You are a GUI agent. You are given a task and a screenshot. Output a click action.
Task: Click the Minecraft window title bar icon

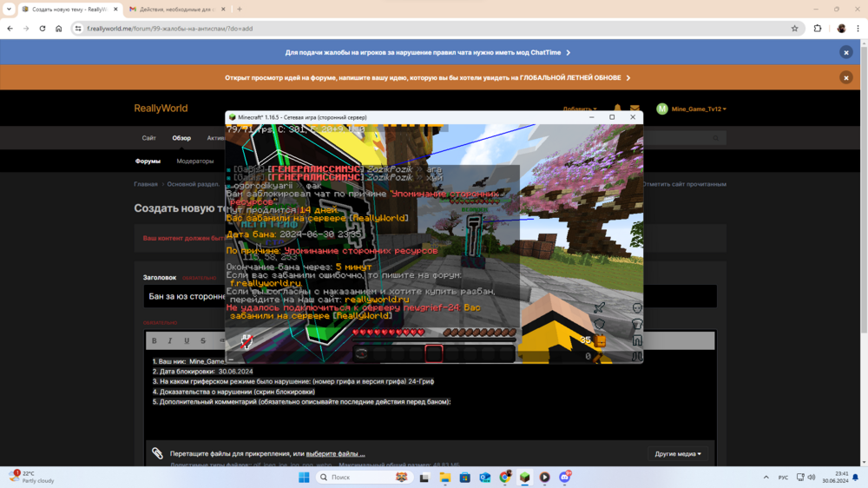pos(233,117)
